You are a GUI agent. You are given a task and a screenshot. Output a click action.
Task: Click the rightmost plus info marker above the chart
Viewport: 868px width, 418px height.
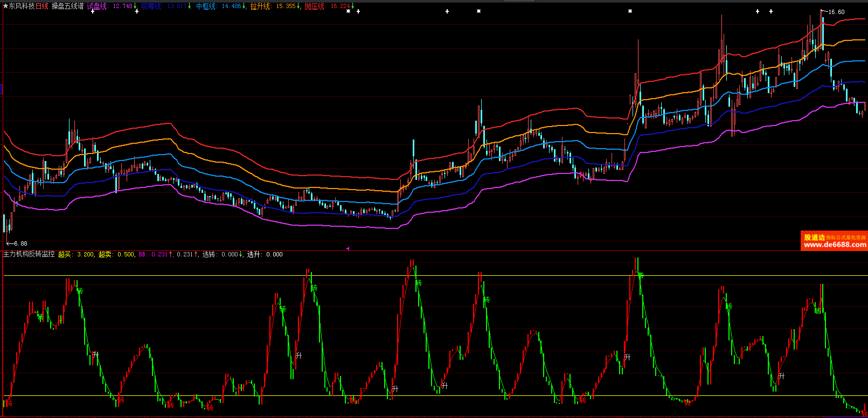[x=771, y=11]
